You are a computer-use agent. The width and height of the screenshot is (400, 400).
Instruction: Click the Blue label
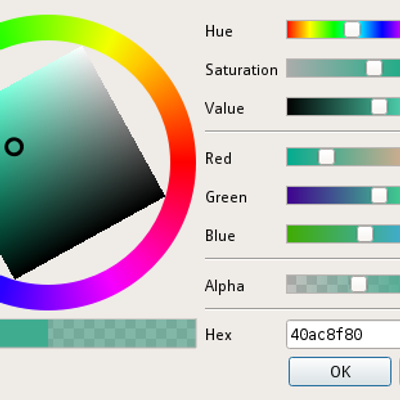220,236
